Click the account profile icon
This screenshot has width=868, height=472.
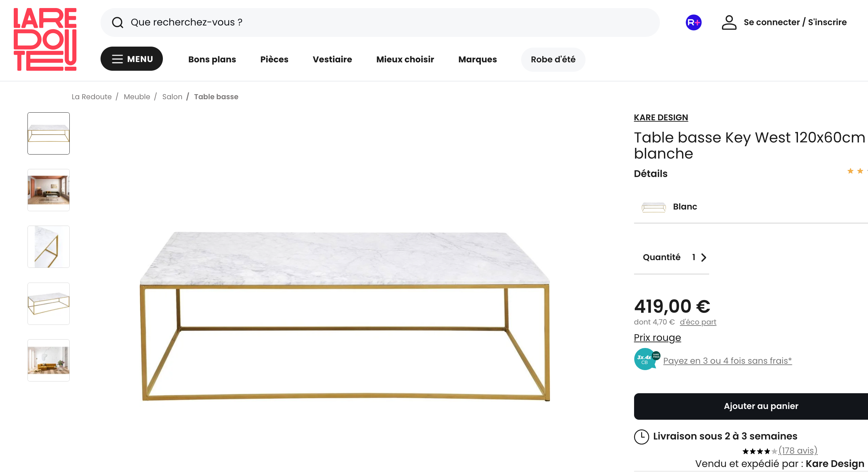pyautogui.click(x=729, y=22)
